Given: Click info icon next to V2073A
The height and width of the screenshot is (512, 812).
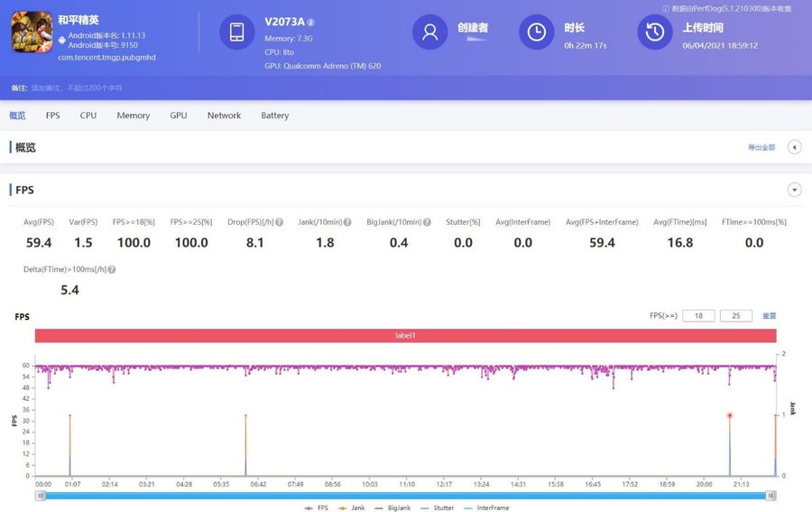Looking at the screenshot, I should (x=310, y=22).
